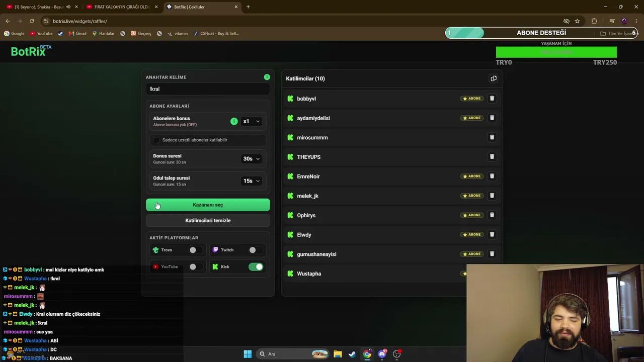This screenshot has height=362, width=644.
Task: Click the 'Katilimcilar (10)' heading
Action: click(x=305, y=78)
